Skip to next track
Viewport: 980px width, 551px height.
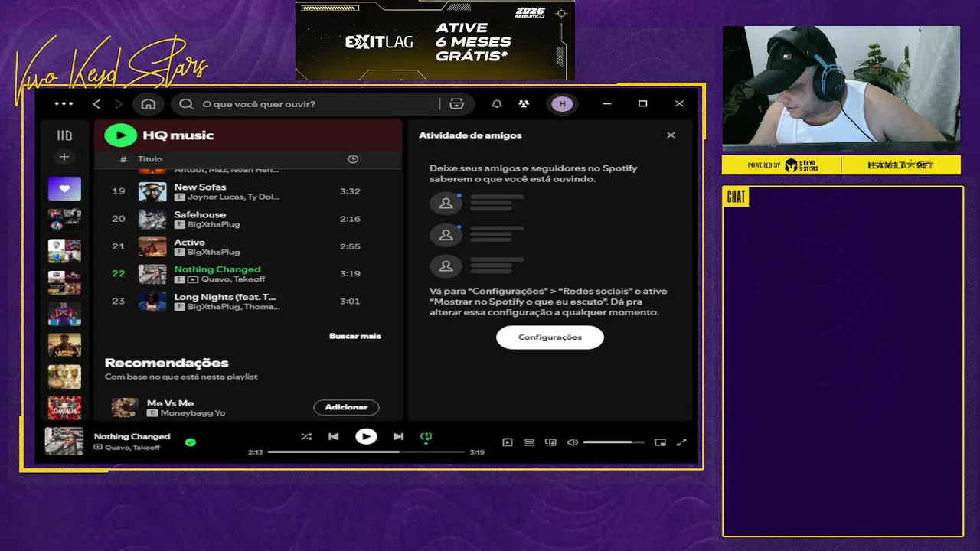(x=398, y=436)
